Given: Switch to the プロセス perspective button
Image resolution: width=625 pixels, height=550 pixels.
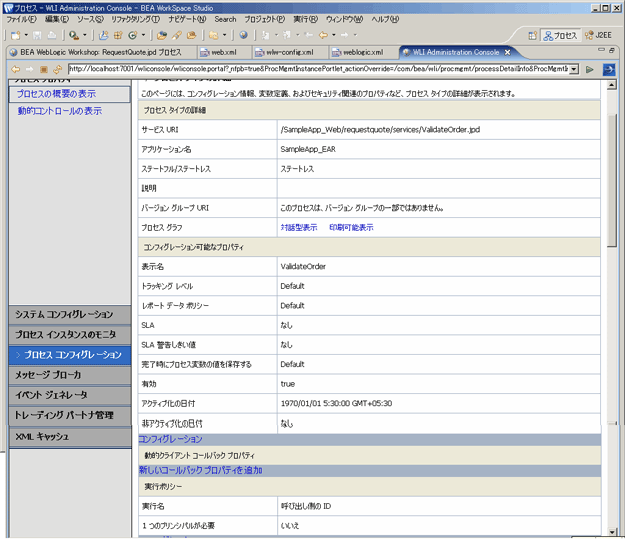Looking at the screenshot, I should [x=561, y=35].
